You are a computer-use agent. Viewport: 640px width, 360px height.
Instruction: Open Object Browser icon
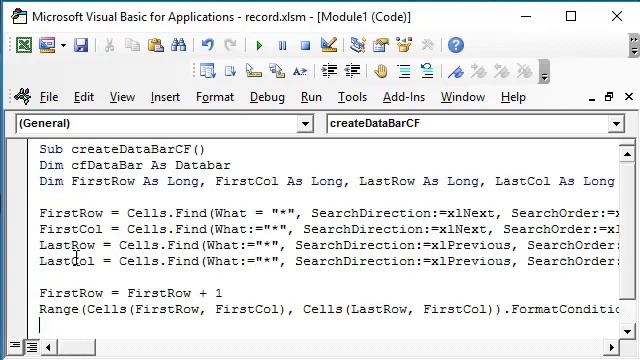click(x=404, y=45)
